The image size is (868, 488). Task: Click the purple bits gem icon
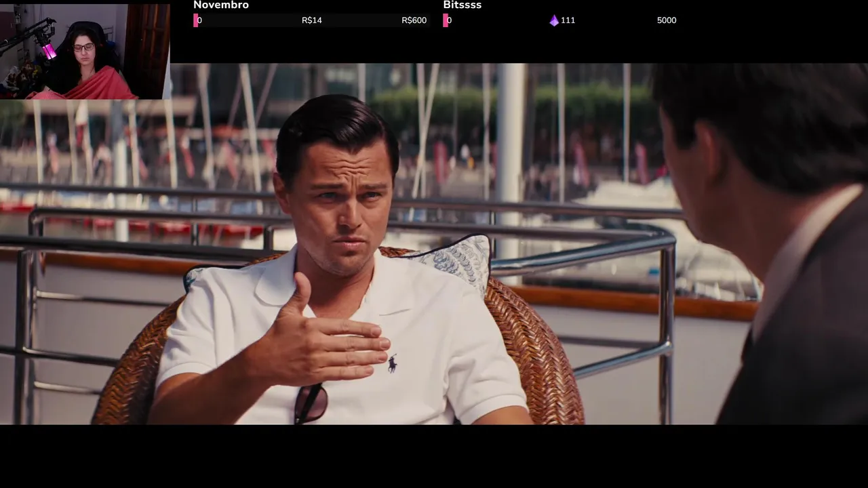click(x=554, y=20)
